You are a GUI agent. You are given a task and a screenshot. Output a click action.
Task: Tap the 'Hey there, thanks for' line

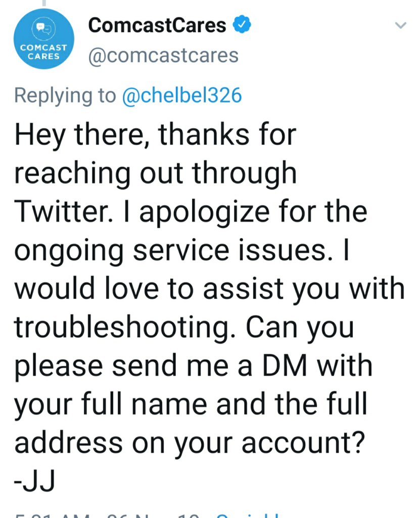pos(155,135)
